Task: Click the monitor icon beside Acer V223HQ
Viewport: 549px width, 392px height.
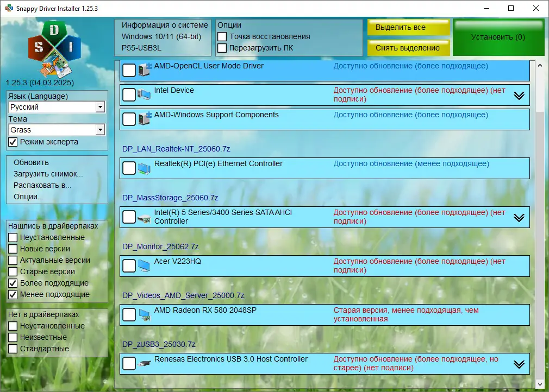Action: pyautogui.click(x=144, y=265)
